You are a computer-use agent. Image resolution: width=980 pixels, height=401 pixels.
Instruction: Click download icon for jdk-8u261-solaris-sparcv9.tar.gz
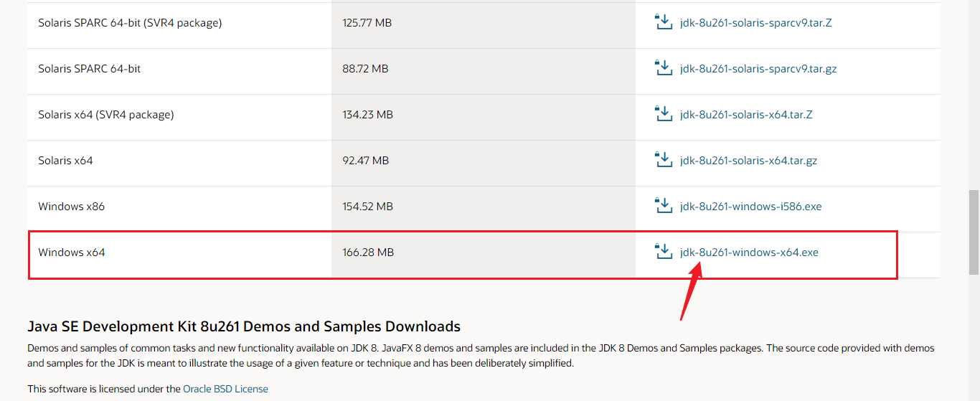click(664, 68)
